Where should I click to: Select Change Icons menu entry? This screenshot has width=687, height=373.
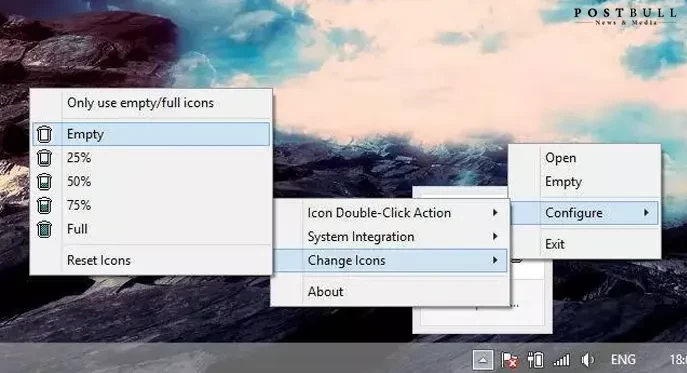click(x=390, y=260)
